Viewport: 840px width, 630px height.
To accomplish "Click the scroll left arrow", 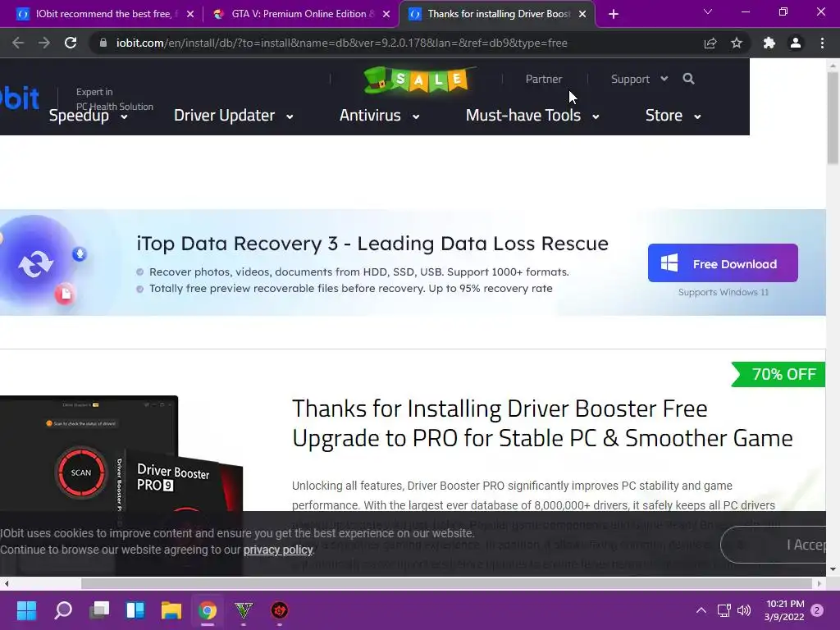I will pyautogui.click(x=6, y=583).
